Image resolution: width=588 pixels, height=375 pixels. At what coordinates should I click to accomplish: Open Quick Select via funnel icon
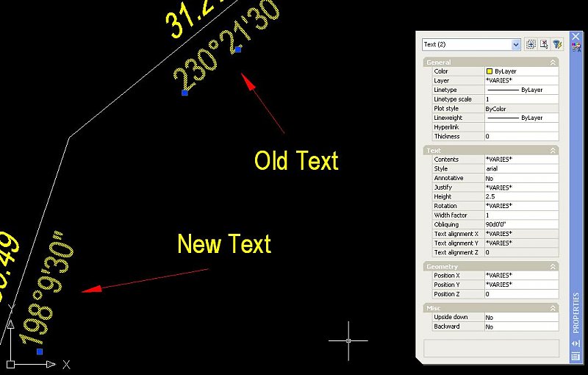[x=557, y=44]
